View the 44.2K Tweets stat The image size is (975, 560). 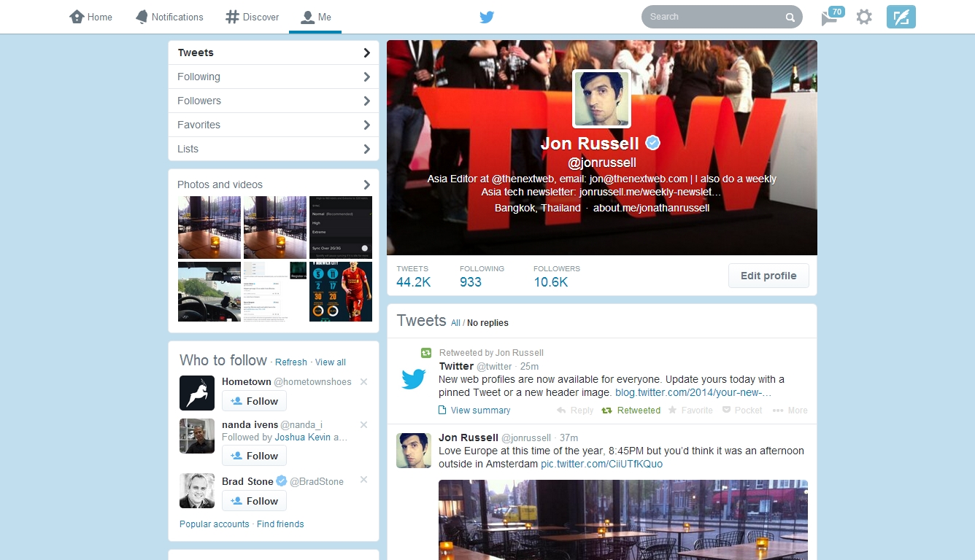click(414, 276)
